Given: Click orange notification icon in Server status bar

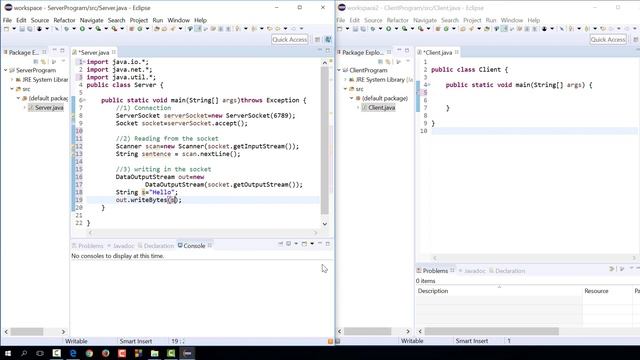Looking at the screenshot, I should [330, 341].
